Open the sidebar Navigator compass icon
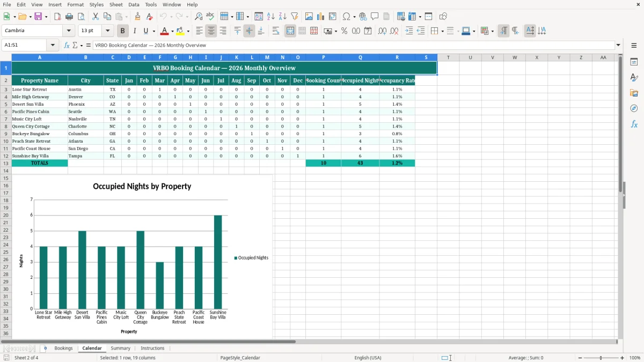This screenshot has width=644, height=362. (634, 108)
